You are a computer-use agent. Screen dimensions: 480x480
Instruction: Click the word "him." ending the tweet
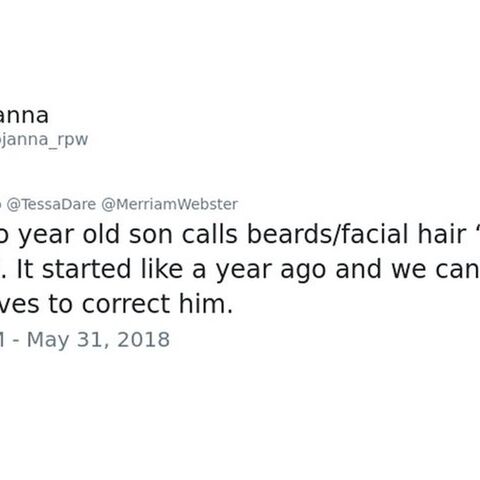point(206,304)
